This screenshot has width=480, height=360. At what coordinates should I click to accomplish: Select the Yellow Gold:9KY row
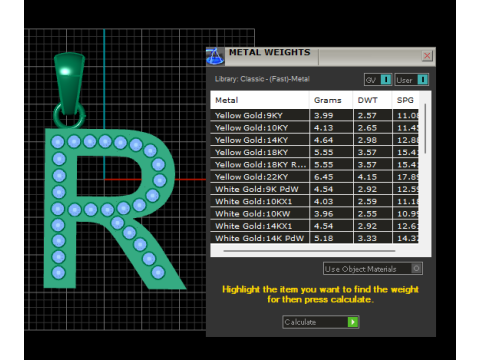314,115
